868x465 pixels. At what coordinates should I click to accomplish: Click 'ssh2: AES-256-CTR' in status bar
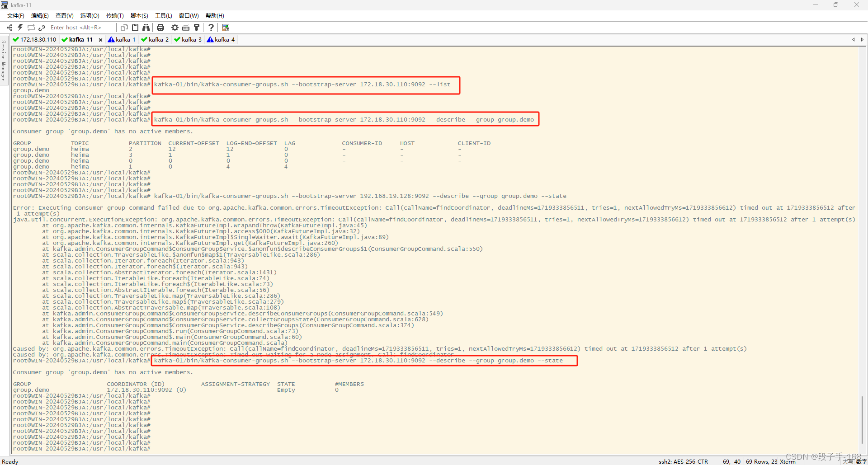coord(683,461)
